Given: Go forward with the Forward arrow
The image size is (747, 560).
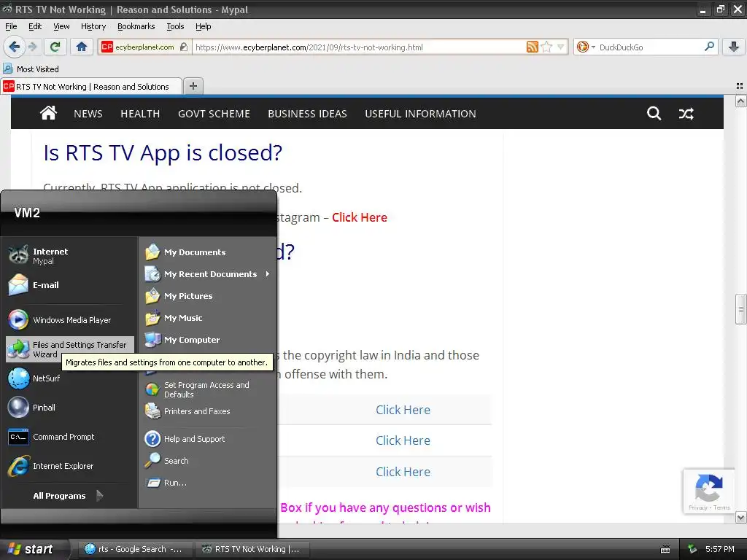Looking at the screenshot, I should [32, 47].
